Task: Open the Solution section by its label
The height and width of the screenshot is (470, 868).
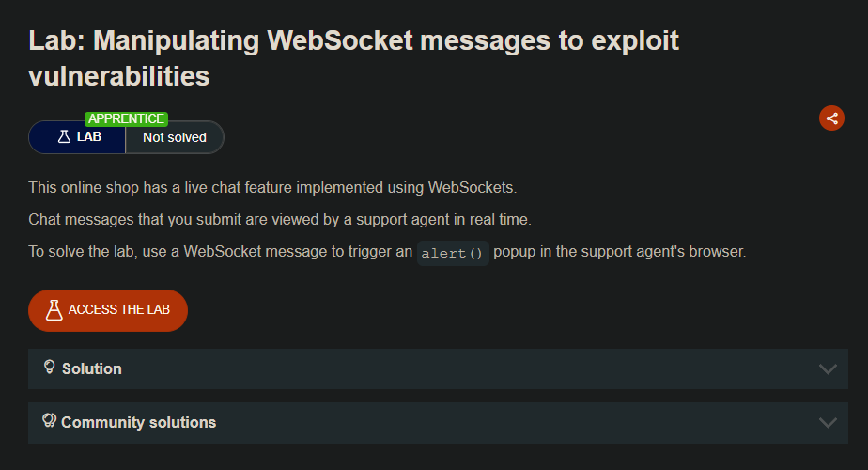Action: [92, 368]
